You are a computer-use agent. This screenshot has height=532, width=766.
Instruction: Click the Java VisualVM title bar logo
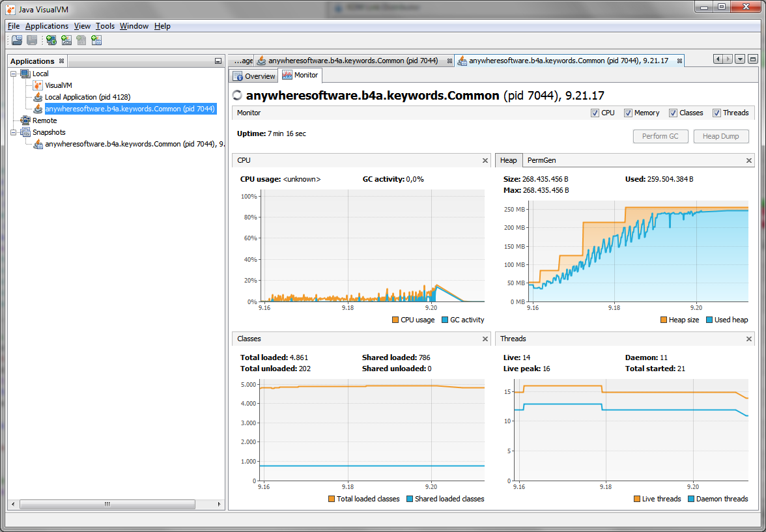[x=10, y=8]
